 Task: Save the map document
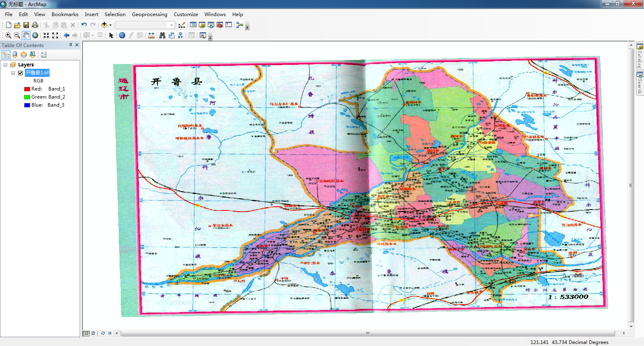pyautogui.click(x=26, y=25)
